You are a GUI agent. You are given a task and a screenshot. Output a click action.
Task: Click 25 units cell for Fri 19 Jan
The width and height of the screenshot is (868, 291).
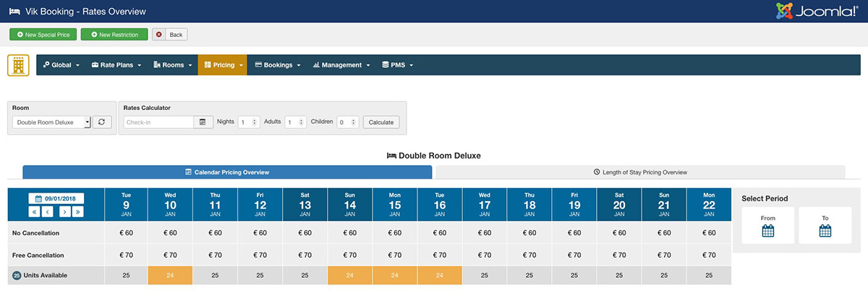(x=574, y=276)
